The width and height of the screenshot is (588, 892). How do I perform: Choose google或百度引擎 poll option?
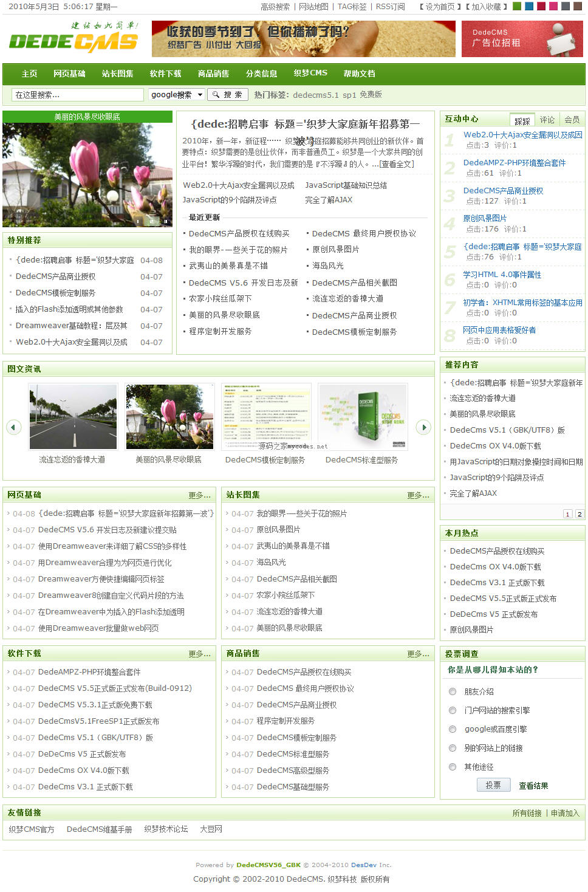[x=453, y=729]
